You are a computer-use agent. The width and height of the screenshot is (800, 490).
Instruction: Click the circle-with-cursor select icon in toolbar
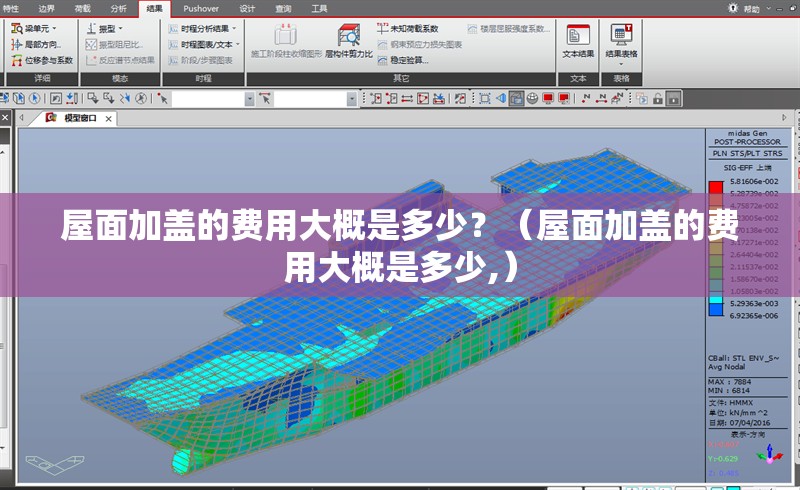[x=35, y=98]
